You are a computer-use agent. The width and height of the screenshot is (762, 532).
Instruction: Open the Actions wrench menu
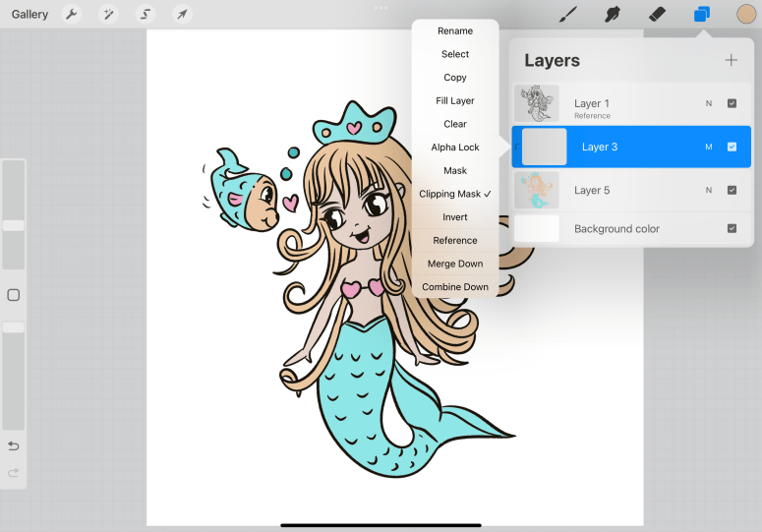click(x=72, y=15)
